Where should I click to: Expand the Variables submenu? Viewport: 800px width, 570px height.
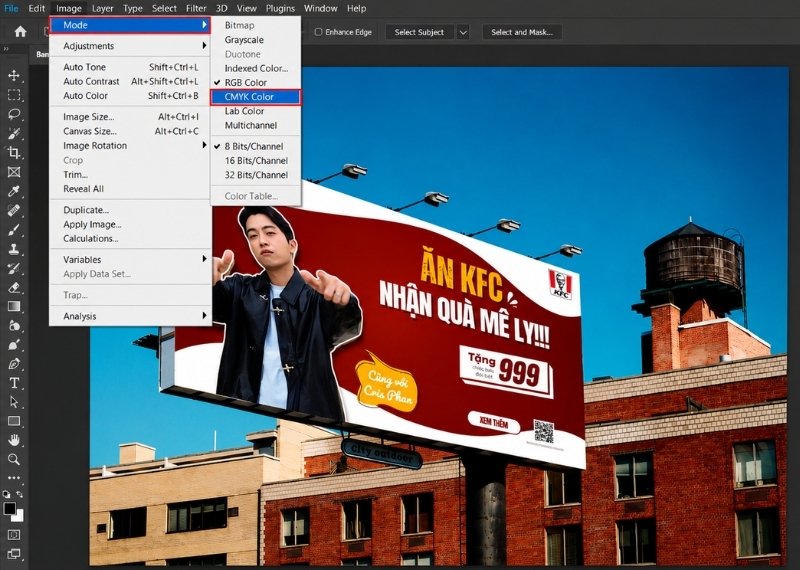[130, 259]
